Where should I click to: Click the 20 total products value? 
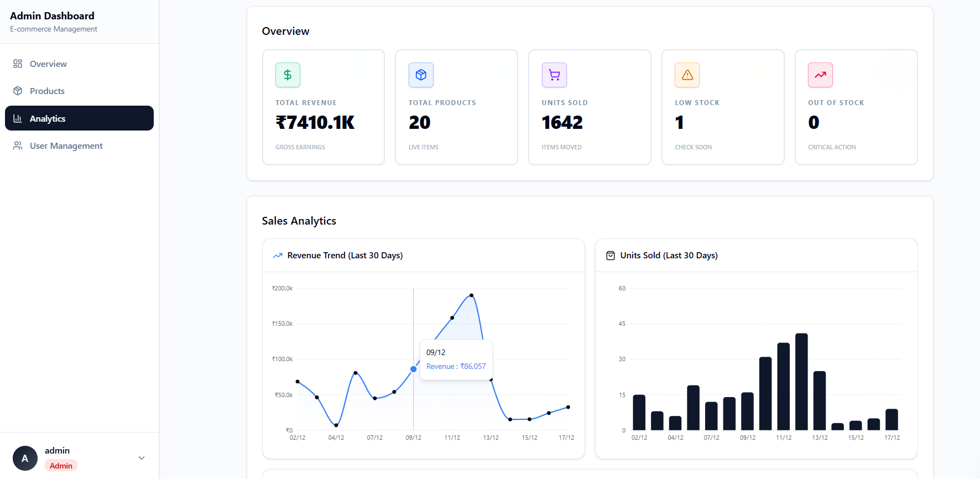point(420,122)
